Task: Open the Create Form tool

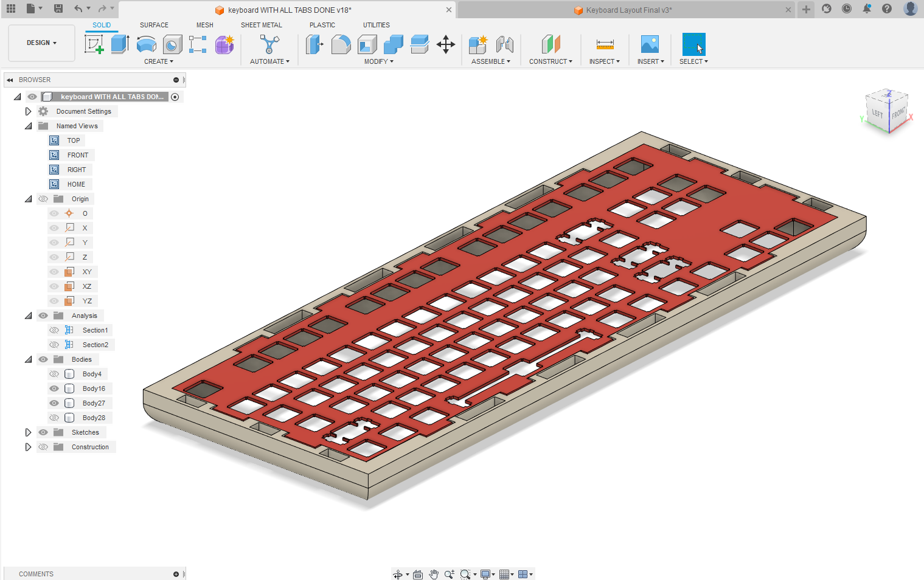Action: coord(224,44)
